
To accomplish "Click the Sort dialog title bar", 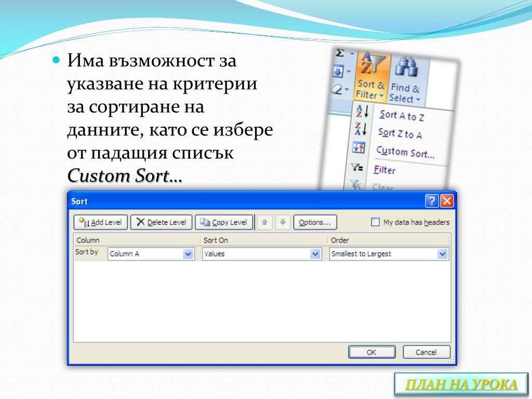I will (x=246, y=201).
